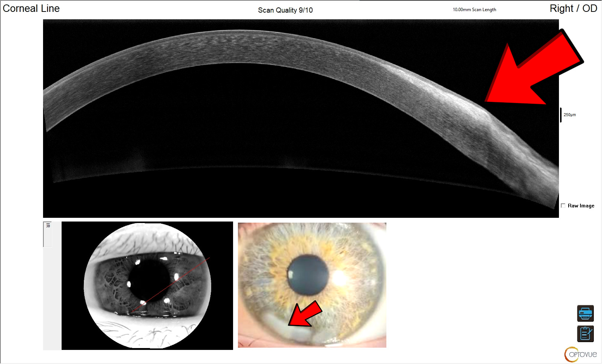Click the Corneal Line title
This screenshot has height=364, width=602.
(31, 9)
